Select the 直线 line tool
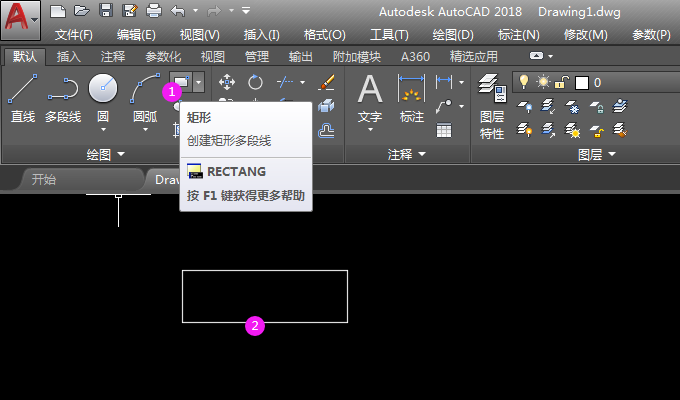 click(x=23, y=98)
